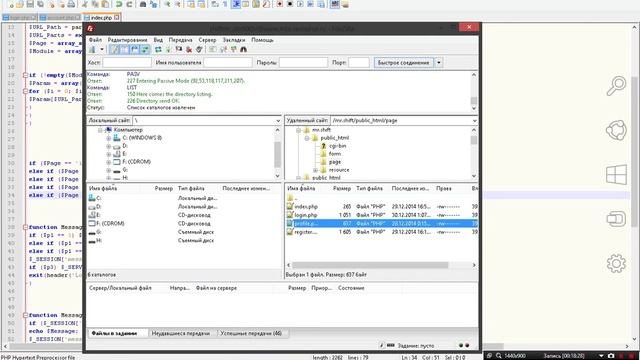Click Notepad++ Cut scissors icon
Screen dimensions: 640x360
84,4
